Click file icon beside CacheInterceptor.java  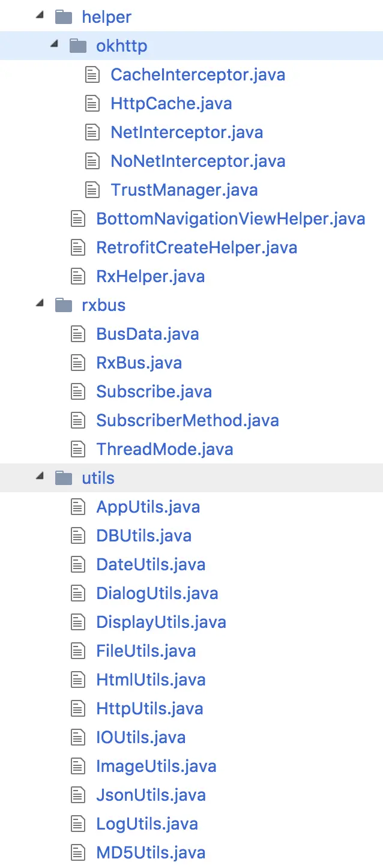(92, 74)
